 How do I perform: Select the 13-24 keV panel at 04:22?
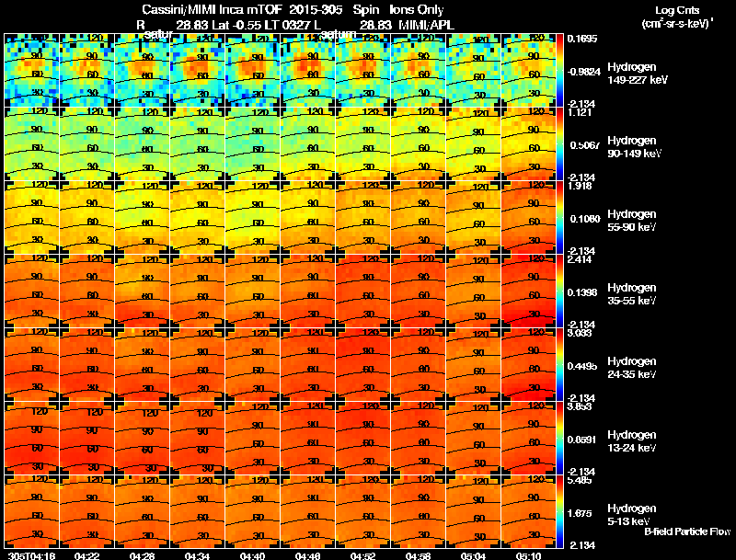pyautogui.click(x=87, y=438)
